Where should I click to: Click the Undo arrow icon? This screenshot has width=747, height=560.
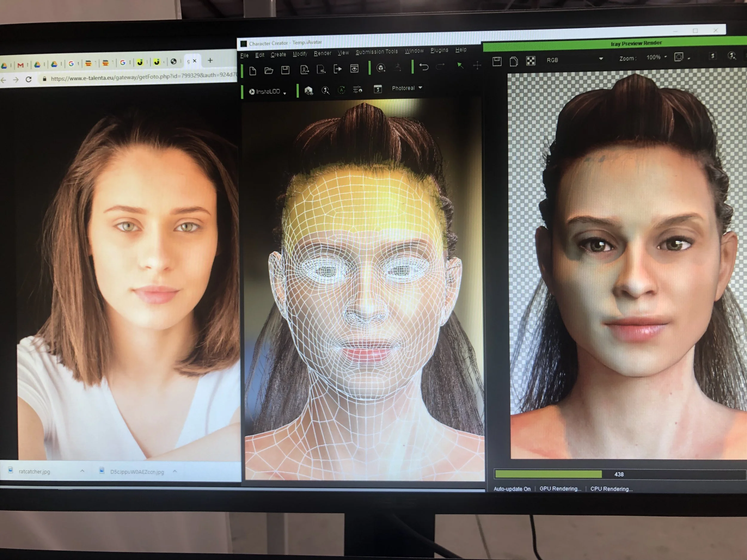(x=424, y=67)
